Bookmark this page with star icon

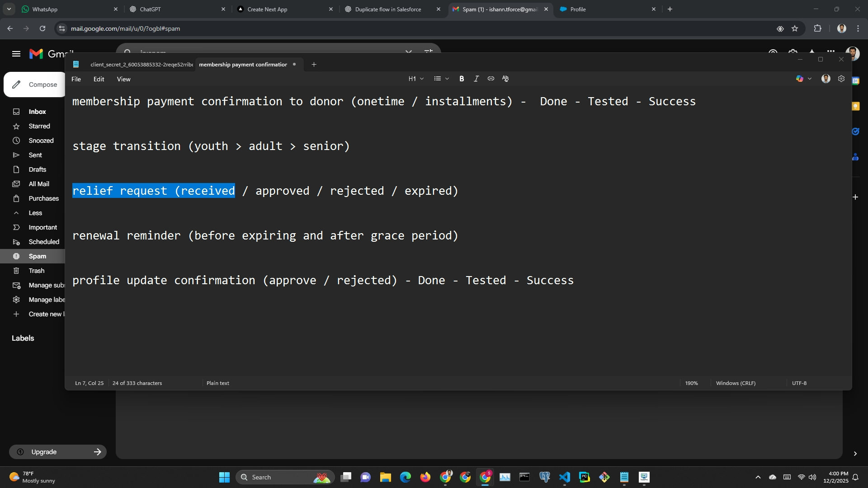click(795, 28)
